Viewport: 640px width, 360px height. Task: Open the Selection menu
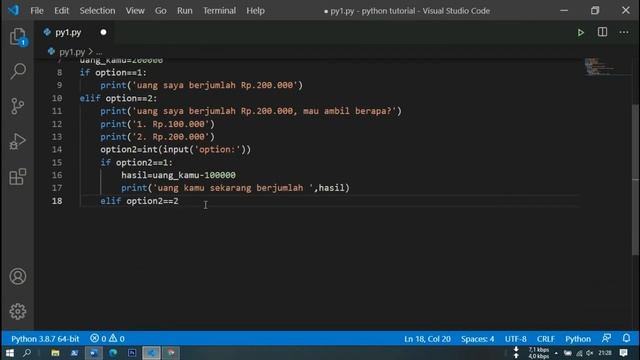click(97, 11)
